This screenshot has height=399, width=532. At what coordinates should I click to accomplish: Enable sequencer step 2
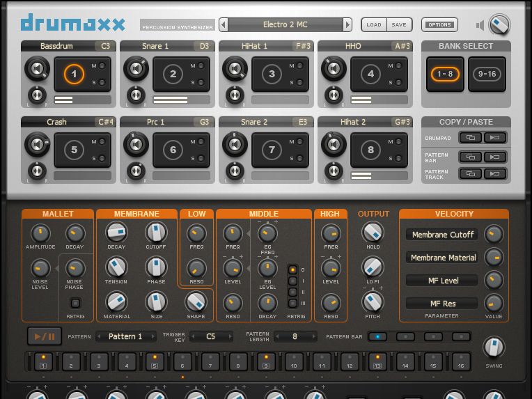(x=71, y=361)
